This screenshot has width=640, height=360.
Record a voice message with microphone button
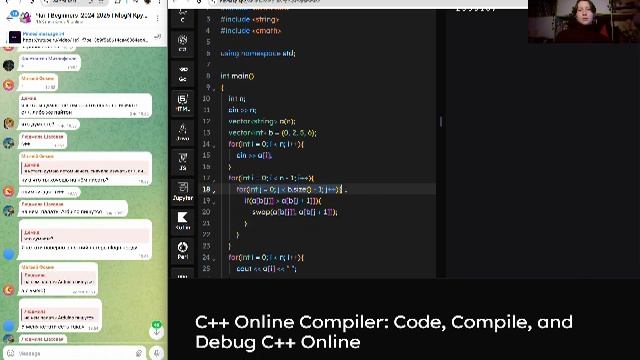[157, 353]
